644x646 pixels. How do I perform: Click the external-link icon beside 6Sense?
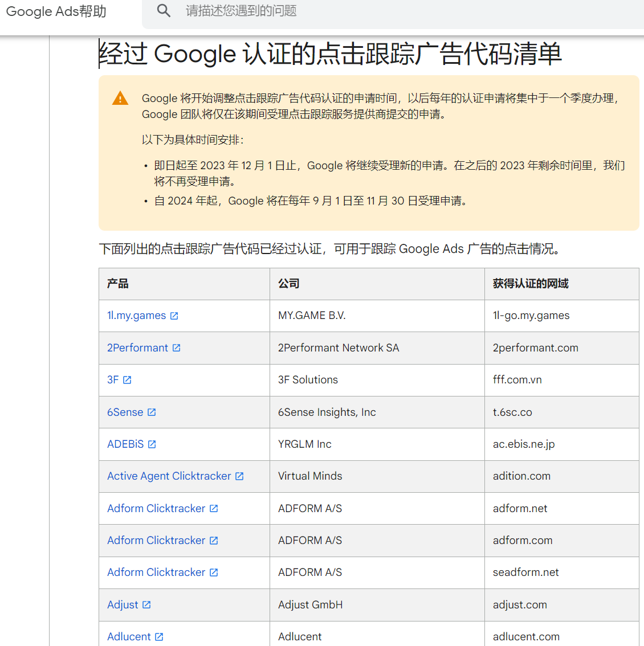152,412
